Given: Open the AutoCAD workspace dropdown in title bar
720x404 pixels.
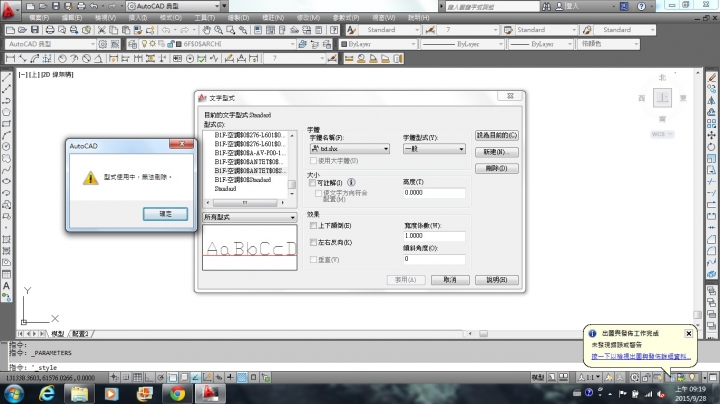Looking at the screenshot, I should [x=174, y=6].
